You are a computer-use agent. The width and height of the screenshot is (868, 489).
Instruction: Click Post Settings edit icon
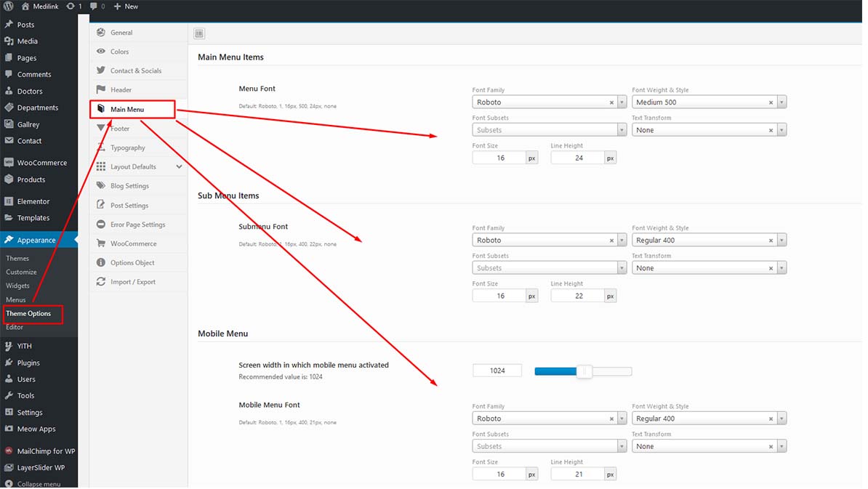(101, 205)
